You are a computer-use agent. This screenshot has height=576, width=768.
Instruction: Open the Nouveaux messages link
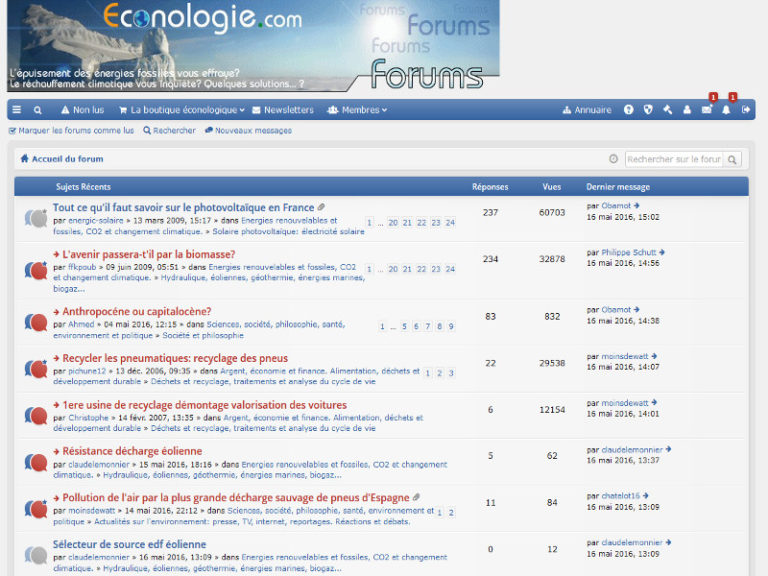(x=248, y=131)
